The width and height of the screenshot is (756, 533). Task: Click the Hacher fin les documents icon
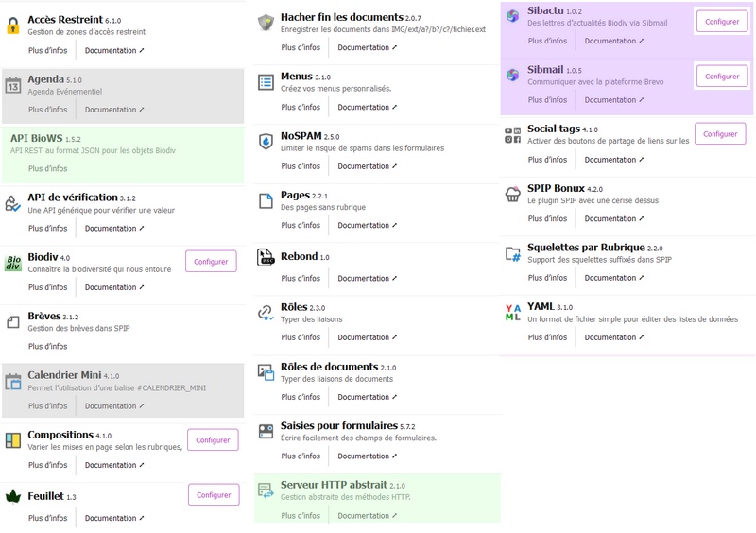pyautogui.click(x=266, y=22)
